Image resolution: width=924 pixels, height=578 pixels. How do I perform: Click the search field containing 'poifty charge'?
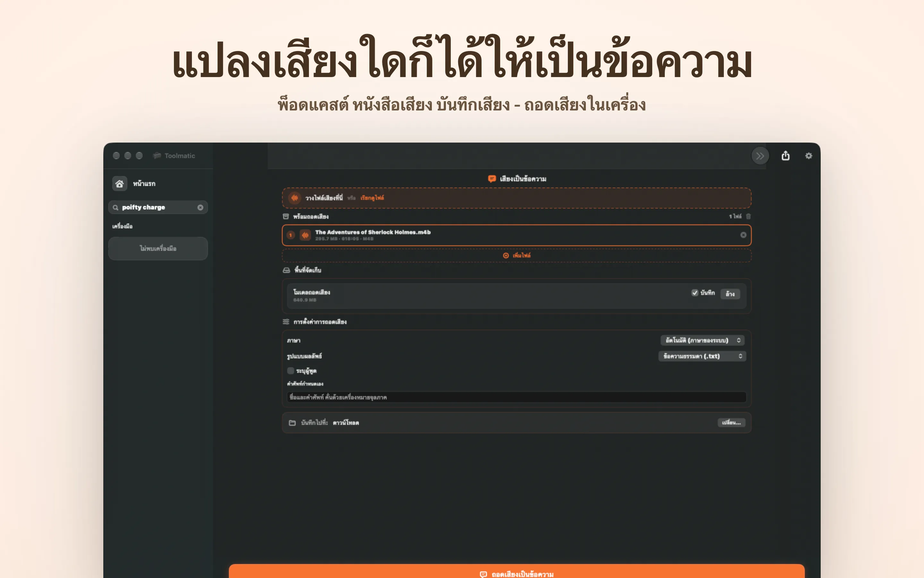click(x=158, y=207)
